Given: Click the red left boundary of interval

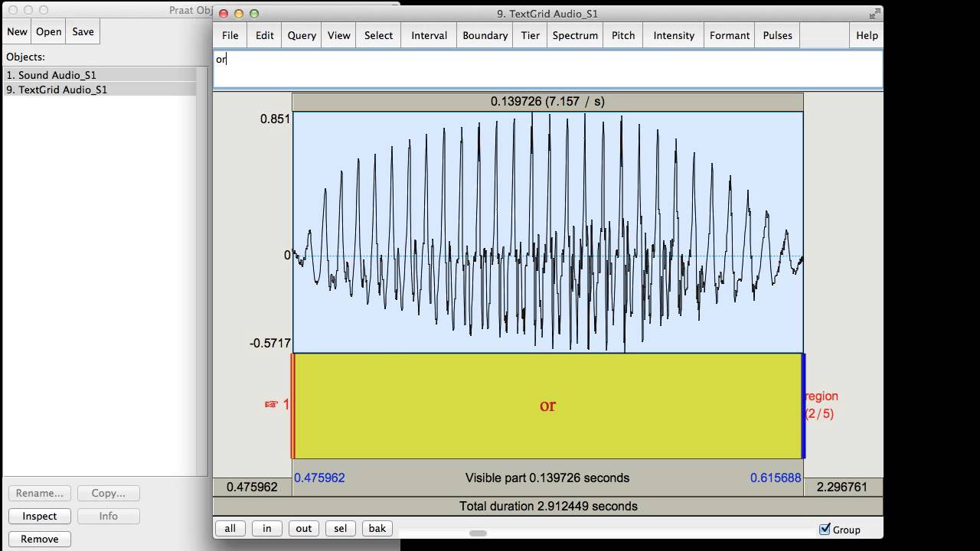Looking at the screenshot, I should pos(292,406).
